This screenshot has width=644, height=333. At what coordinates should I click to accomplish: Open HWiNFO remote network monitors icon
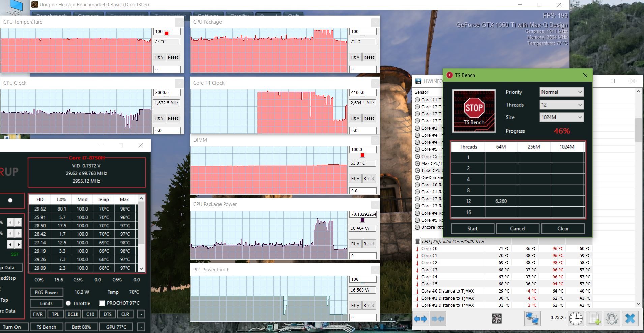532,318
